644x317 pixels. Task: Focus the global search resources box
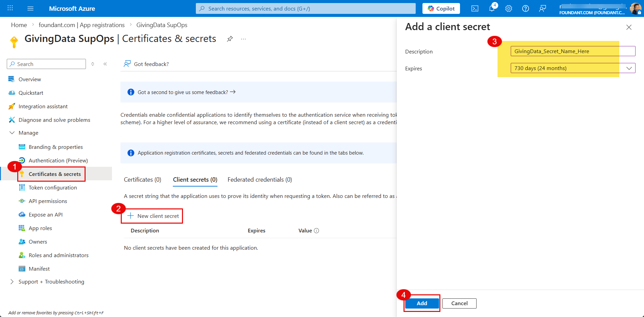306,8
